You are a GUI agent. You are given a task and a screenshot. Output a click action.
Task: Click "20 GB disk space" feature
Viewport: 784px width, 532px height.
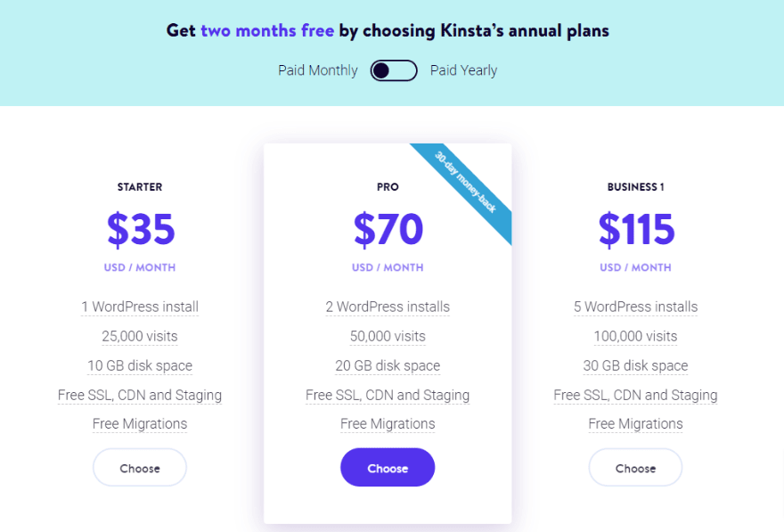[388, 365]
